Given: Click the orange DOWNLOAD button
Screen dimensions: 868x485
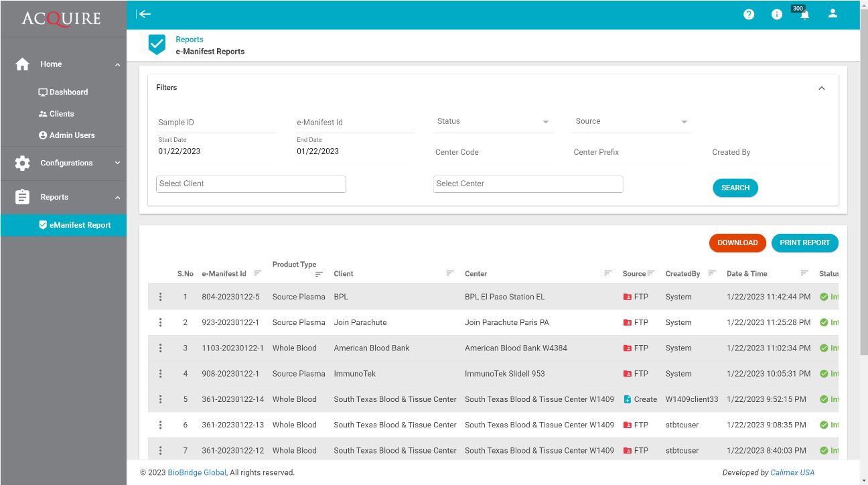Looking at the screenshot, I should [737, 243].
